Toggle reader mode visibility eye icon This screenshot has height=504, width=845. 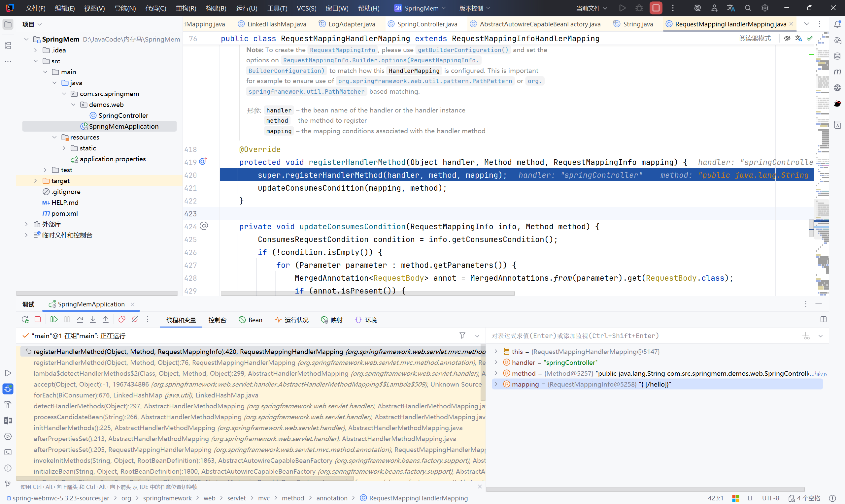pos(787,38)
